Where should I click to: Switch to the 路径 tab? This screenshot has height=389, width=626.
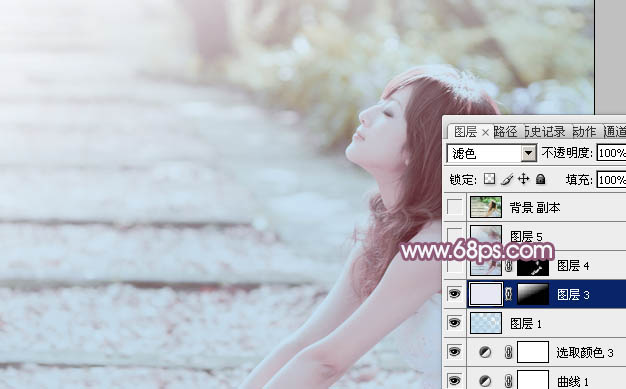coord(505,132)
